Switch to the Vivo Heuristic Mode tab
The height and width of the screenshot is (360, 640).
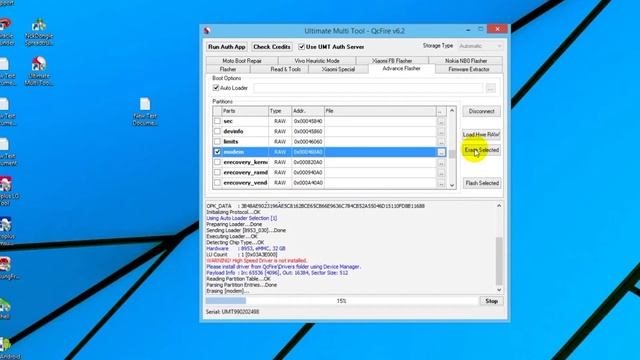(317, 61)
